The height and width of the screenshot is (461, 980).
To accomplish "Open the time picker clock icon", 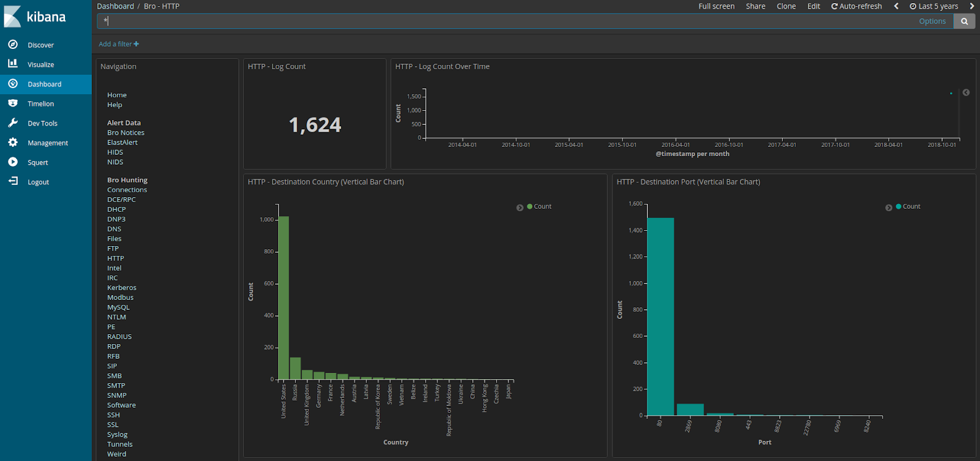I will (x=913, y=6).
